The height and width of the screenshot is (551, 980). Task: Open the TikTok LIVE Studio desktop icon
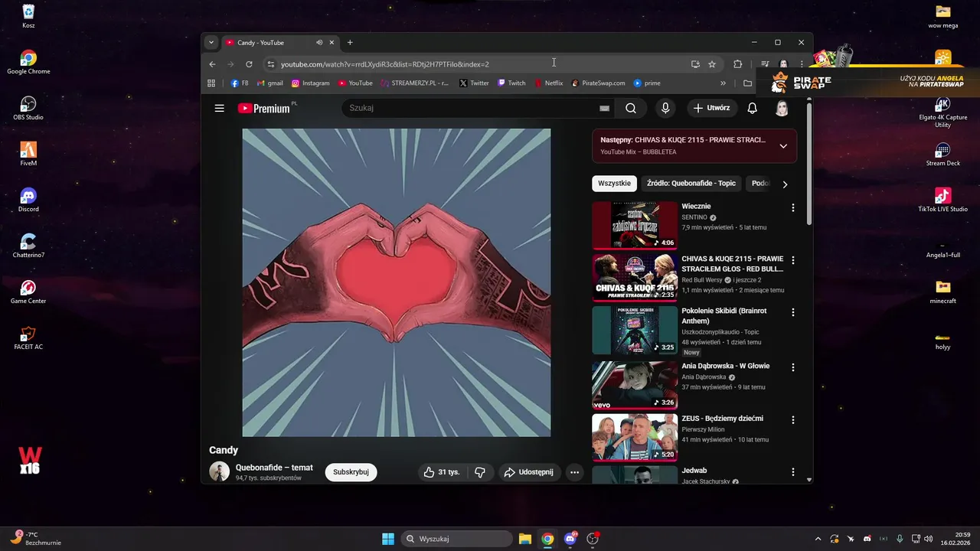pos(943,200)
